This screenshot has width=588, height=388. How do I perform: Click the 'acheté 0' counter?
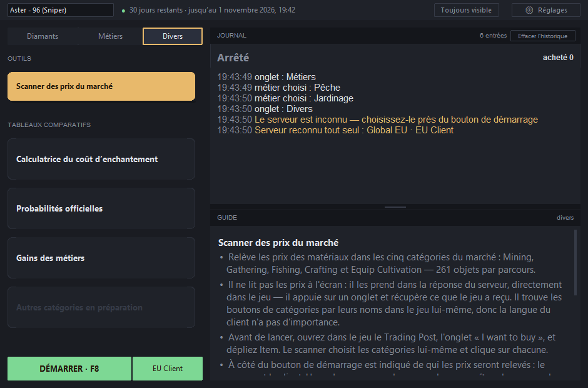[558, 58]
